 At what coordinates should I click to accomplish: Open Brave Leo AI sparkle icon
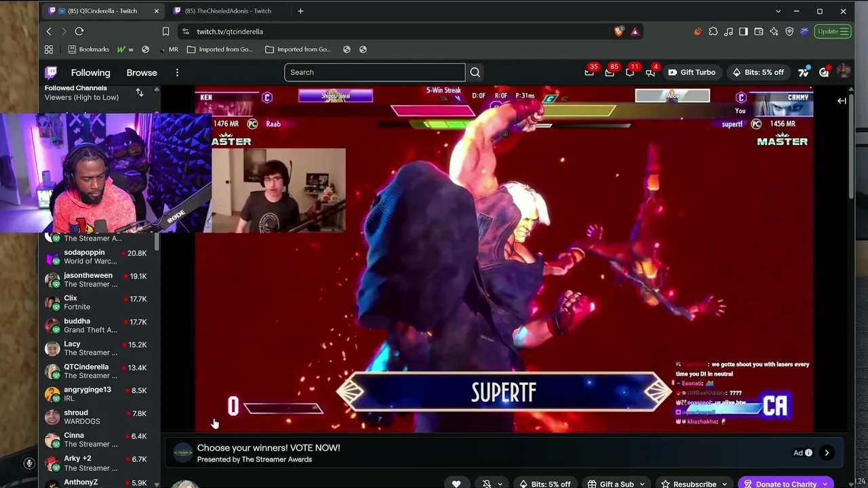pyautogui.click(x=774, y=31)
